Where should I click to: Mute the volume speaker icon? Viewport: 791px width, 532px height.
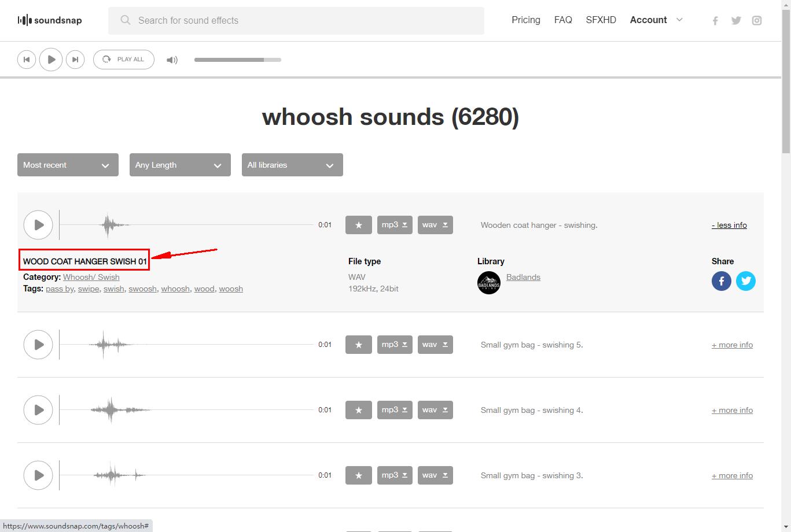172,60
